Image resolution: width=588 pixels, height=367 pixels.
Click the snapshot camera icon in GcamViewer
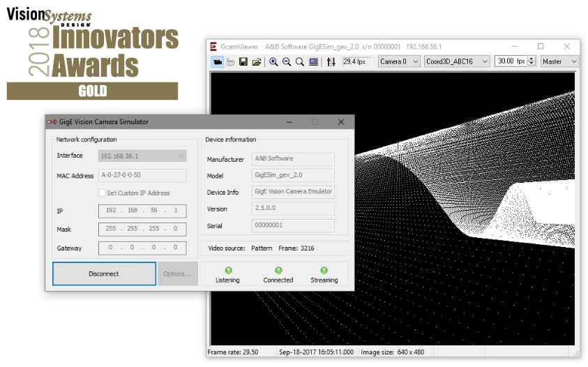point(230,62)
